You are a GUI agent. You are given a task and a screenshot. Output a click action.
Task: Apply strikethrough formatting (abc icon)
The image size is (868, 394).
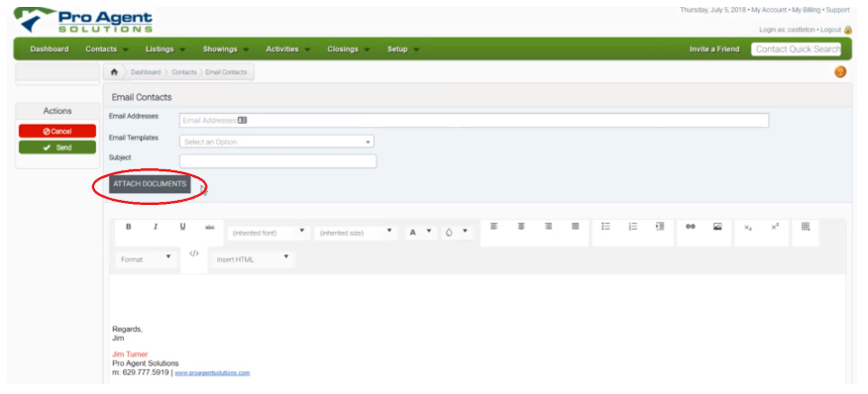210,227
